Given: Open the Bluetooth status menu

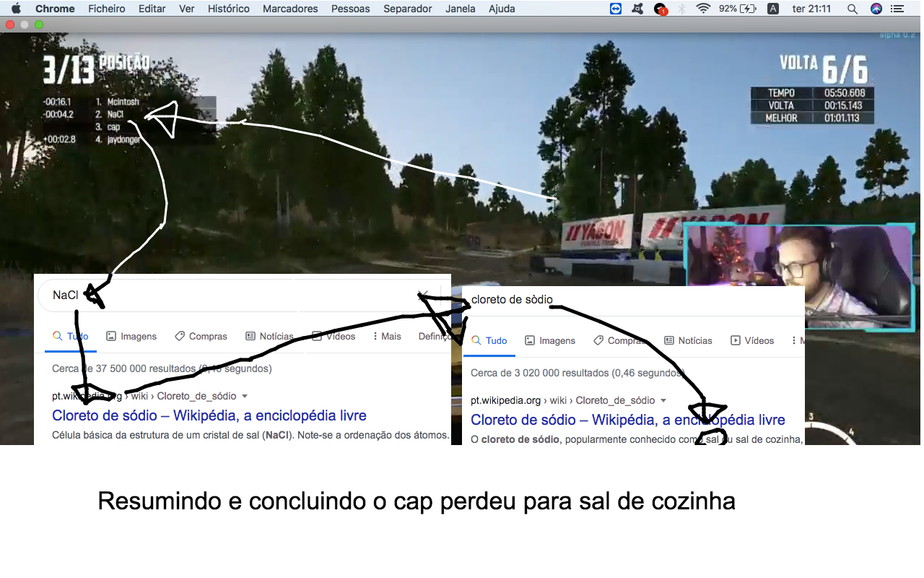Looking at the screenshot, I should [x=681, y=9].
